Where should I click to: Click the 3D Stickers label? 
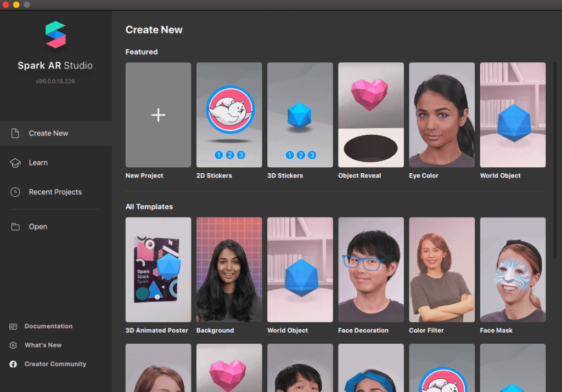click(285, 175)
